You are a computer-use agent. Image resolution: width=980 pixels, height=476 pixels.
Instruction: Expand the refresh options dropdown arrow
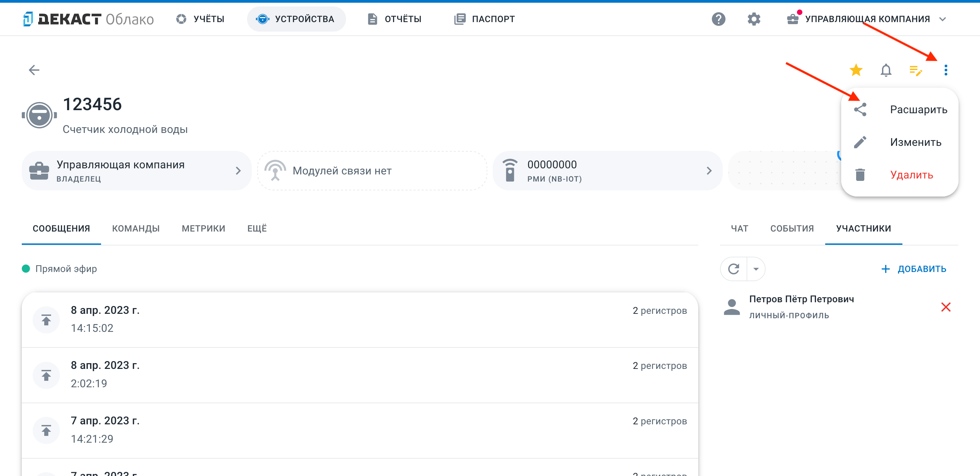coord(756,269)
